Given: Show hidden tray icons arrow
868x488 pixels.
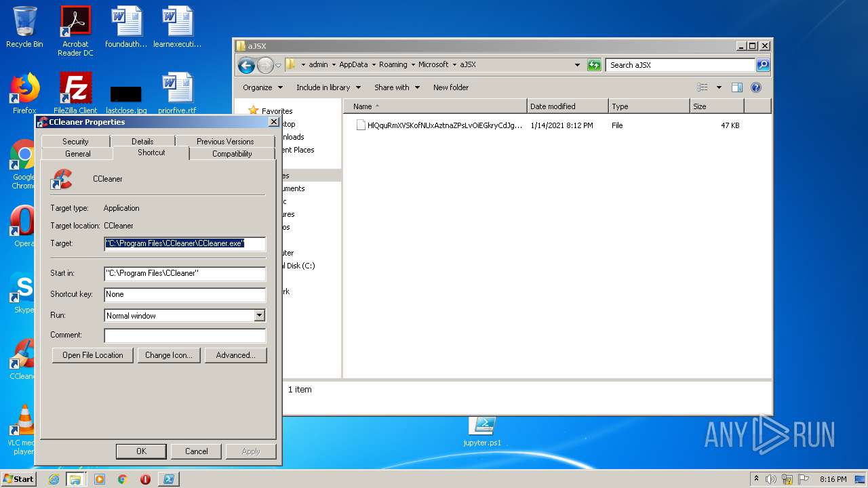Looking at the screenshot, I should click(x=756, y=479).
